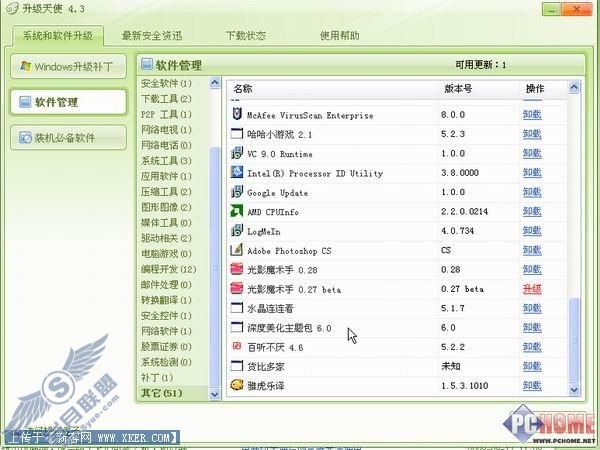Image resolution: width=600 pixels, height=450 pixels.
Task: Click 卸载 for Google Update
Action: 532,192
